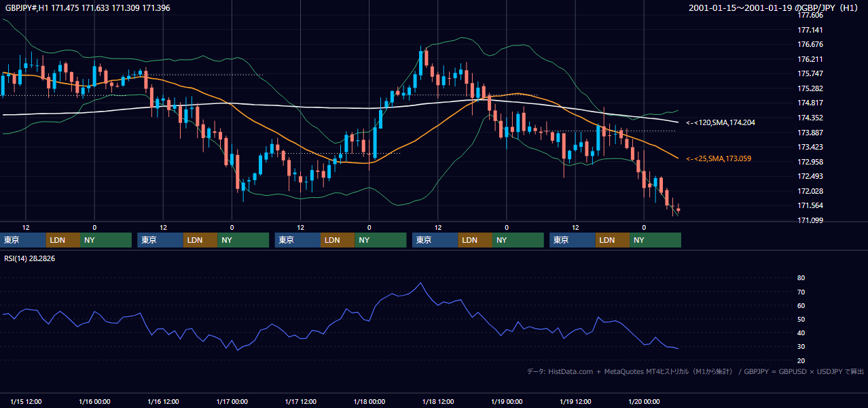
Task: Click price axis value 176.211
Action: [810, 59]
